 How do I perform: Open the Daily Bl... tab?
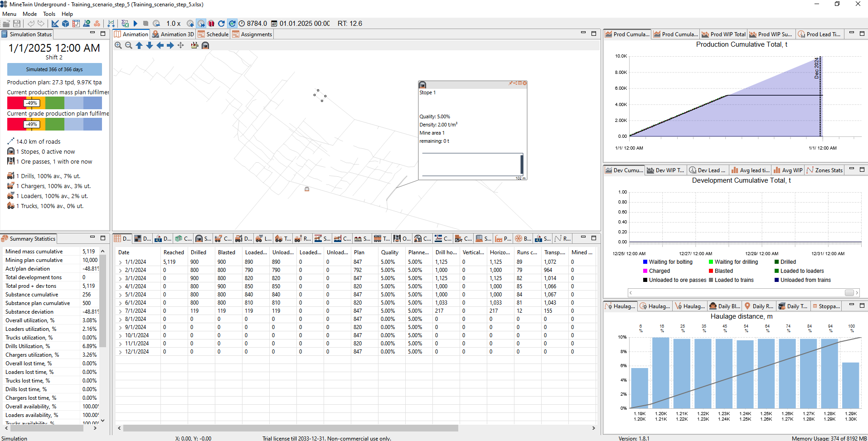click(x=725, y=306)
